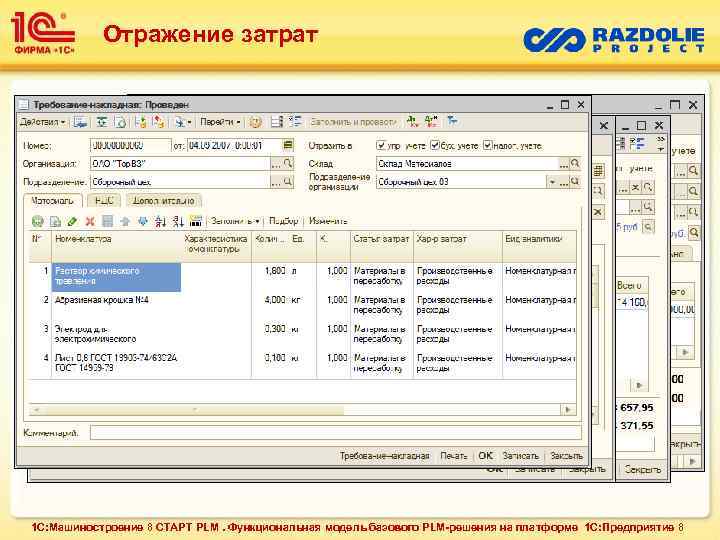720x540 pixels.
Task: Click the first icon right of Действия
Action: pos(80,122)
